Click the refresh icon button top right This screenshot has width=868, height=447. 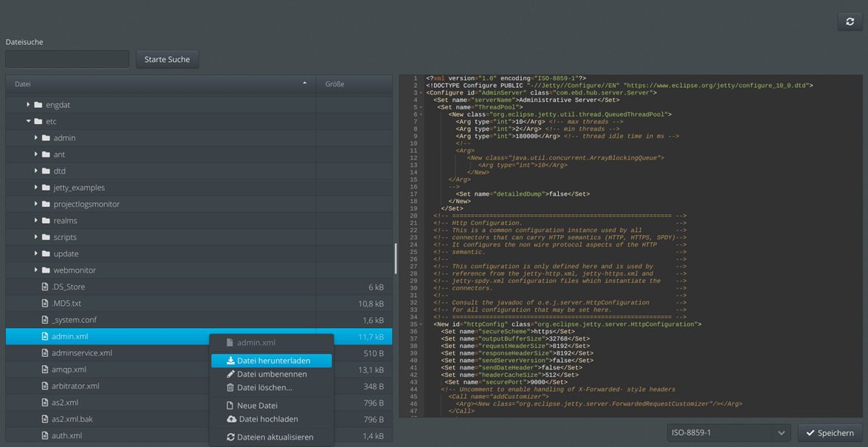point(850,21)
